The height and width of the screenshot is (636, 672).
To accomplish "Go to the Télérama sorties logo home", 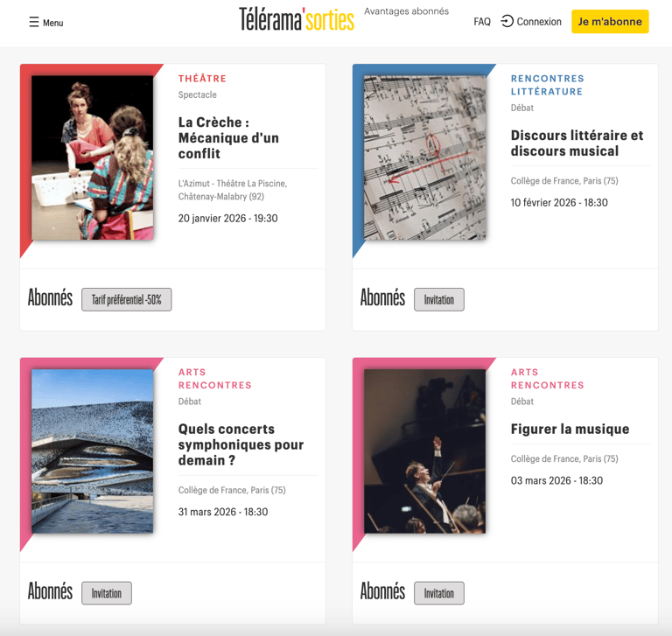I will 297,19.
